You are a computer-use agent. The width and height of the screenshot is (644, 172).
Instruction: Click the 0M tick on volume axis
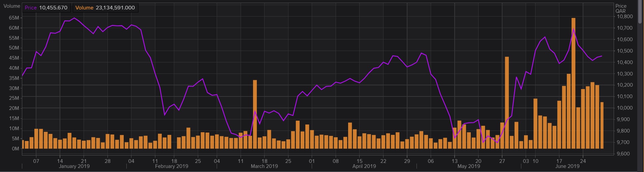point(15,149)
